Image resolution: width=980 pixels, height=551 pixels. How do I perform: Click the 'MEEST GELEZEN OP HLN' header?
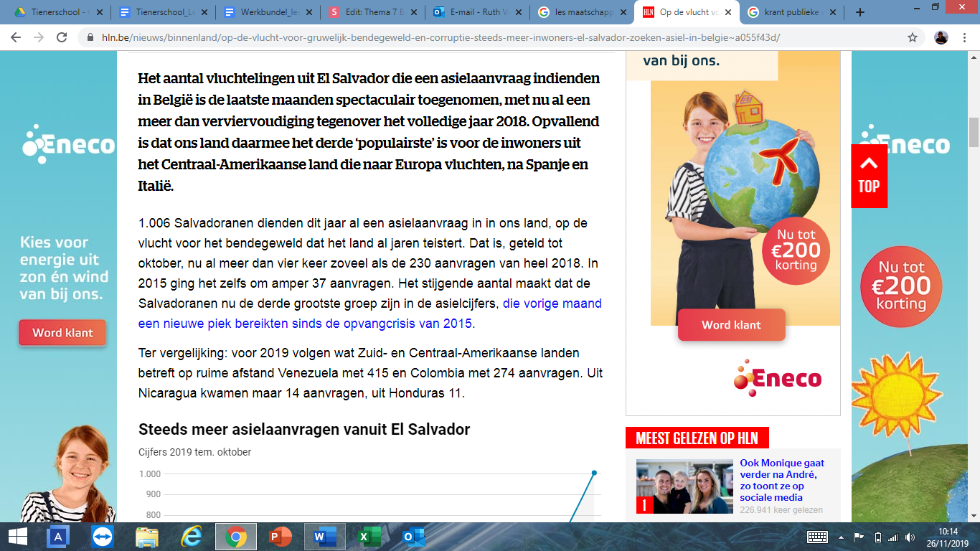pyautogui.click(x=697, y=438)
